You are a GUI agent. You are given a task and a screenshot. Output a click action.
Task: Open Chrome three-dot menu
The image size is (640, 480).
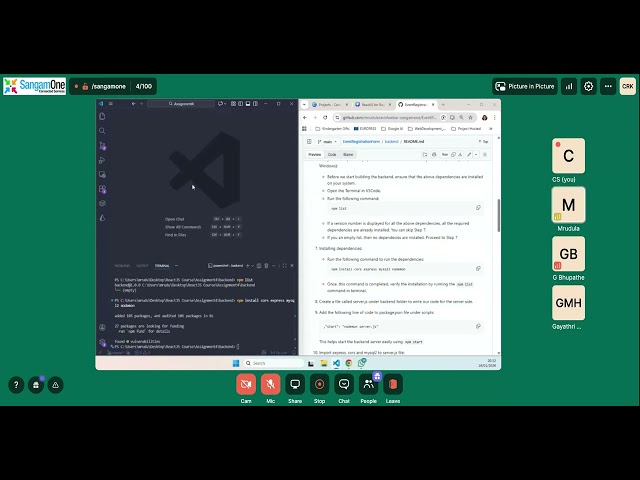click(495, 118)
